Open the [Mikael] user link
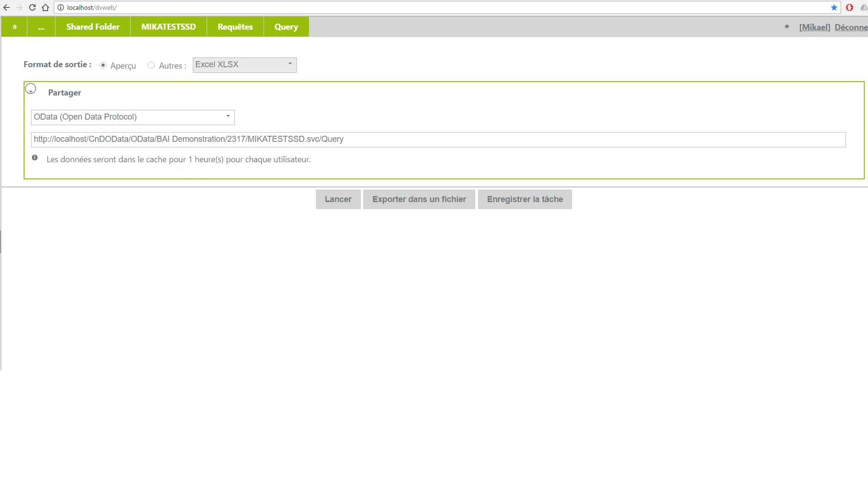This screenshot has width=868, height=482. click(x=815, y=27)
